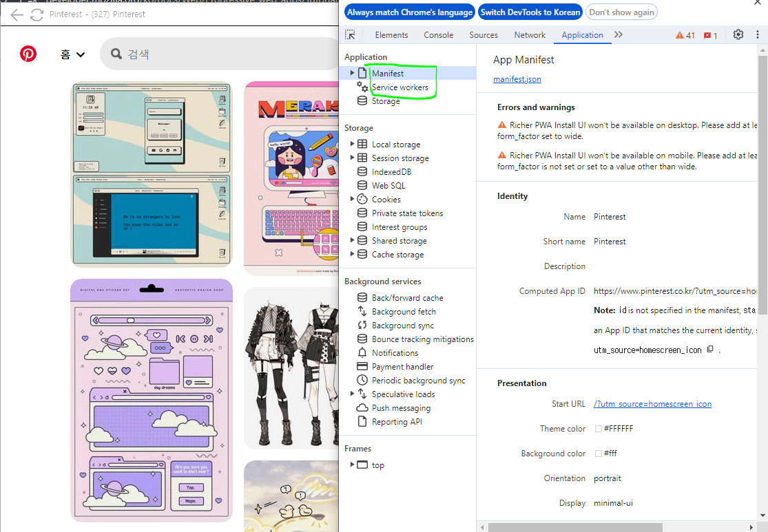Click the Background fetch arrows icon
The image size is (768, 532).
coord(362,311)
